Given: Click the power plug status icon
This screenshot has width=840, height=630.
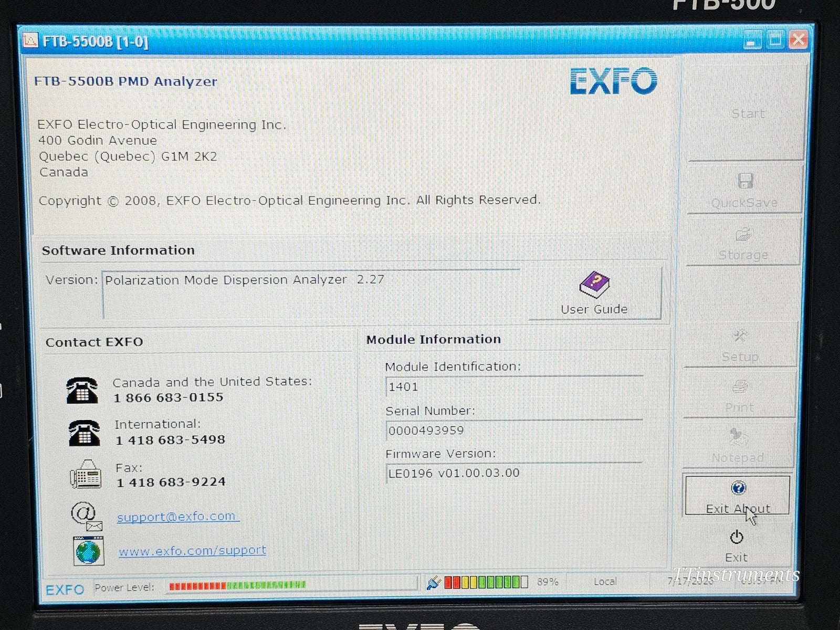Looking at the screenshot, I should [x=434, y=582].
